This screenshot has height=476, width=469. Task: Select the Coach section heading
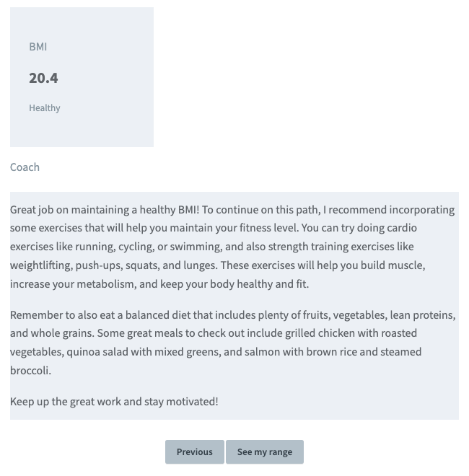(x=25, y=167)
